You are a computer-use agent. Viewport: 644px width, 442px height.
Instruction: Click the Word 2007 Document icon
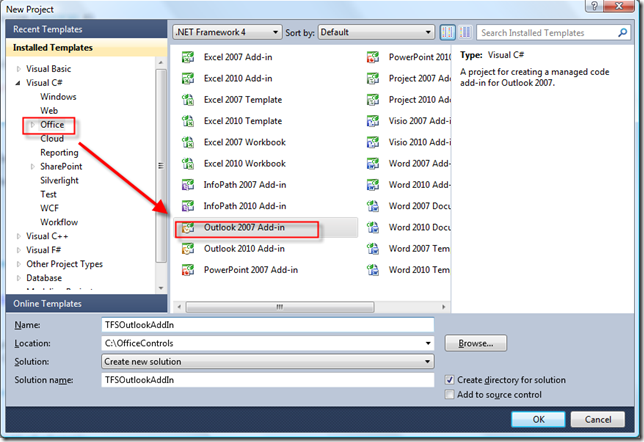(x=373, y=206)
